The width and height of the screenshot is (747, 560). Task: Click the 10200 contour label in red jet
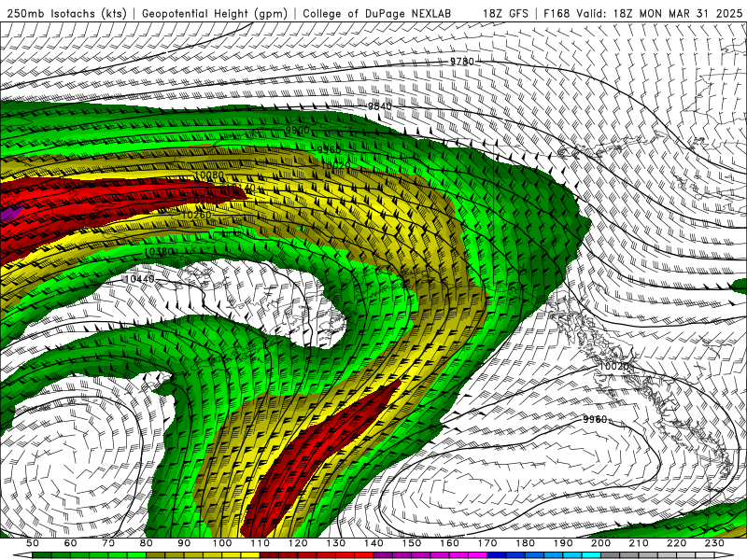coord(204,200)
